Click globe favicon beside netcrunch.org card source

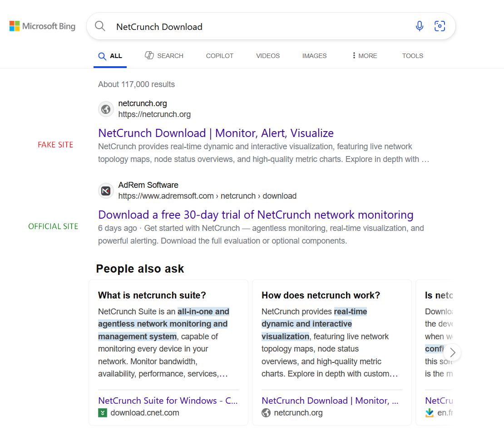click(x=266, y=413)
